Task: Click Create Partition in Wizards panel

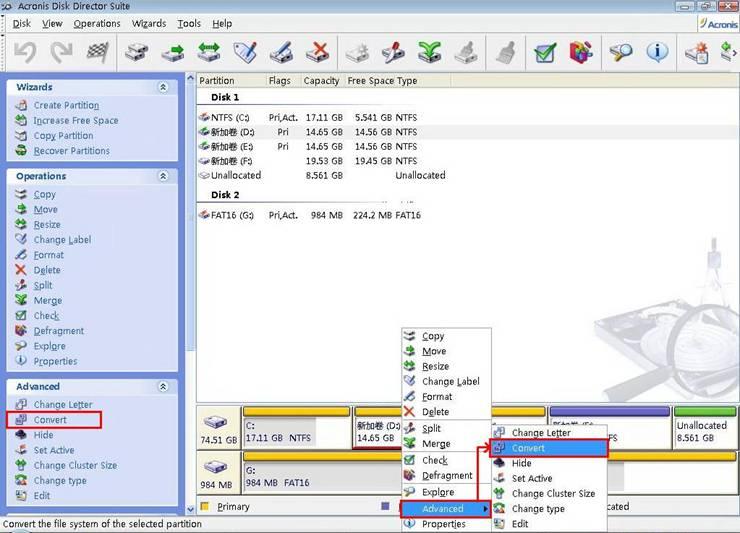Action: point(66,105)
